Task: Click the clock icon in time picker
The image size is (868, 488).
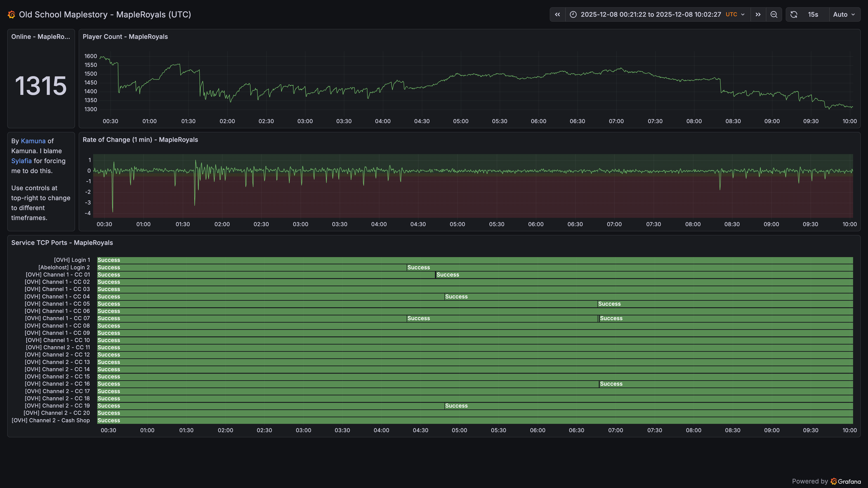Action: 573,14
